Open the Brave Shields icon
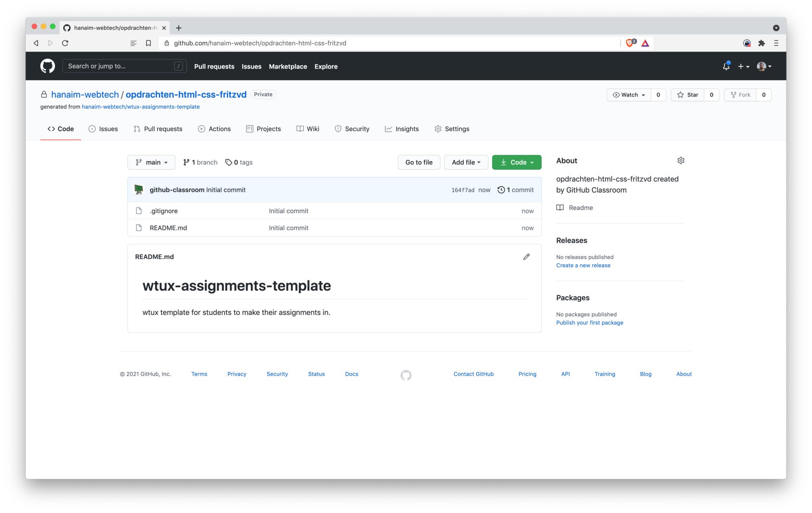This screenshot has height=513, width=812. click(631, 43)
